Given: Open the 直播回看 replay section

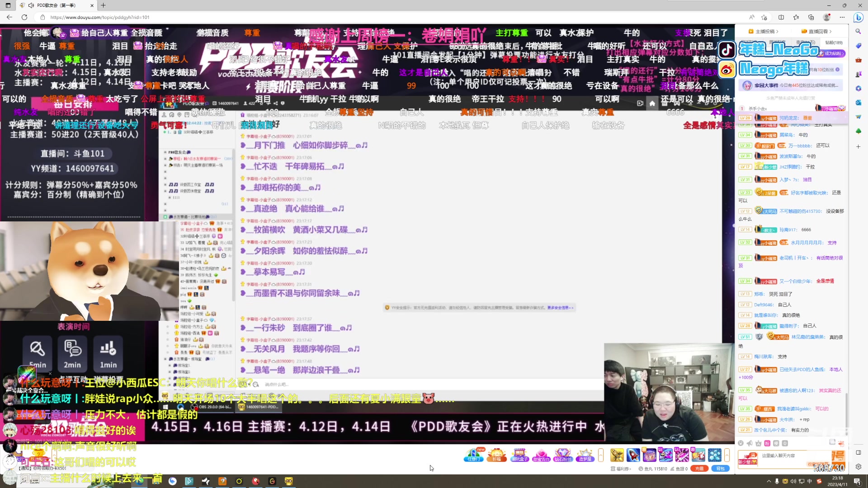Looking at the screenshot, I should coord(816,31).
